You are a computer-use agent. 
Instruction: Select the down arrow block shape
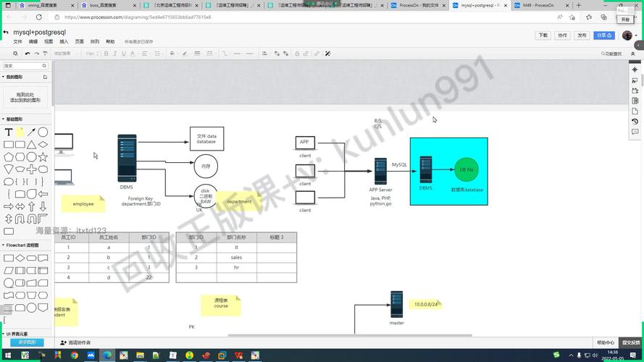point(43,206)
